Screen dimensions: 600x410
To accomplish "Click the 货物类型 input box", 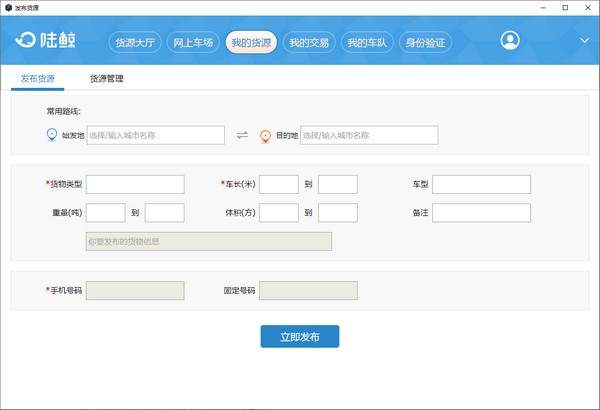I will coord(135,184).
